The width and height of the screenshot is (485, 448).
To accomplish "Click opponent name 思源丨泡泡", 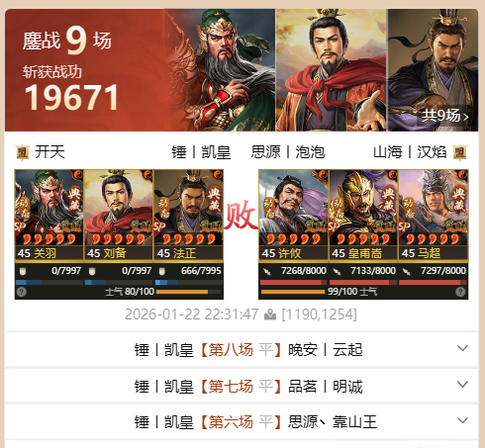I will pos(288,152).
